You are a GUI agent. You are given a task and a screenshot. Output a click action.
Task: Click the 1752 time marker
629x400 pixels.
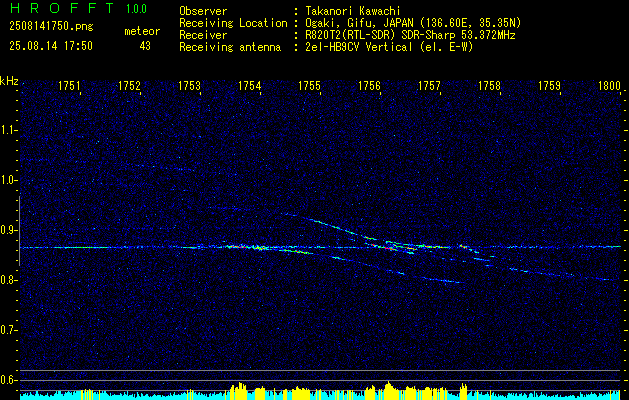tap(129, 86)
